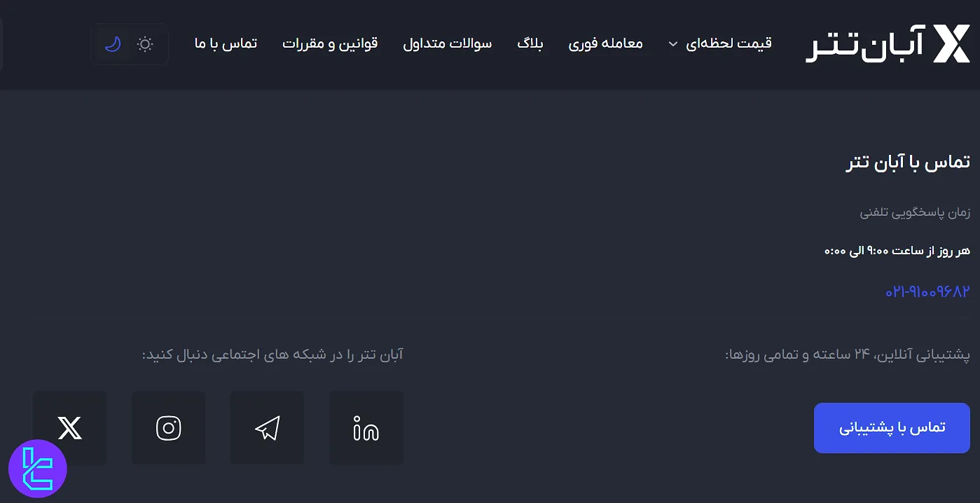Select the تماس با ما nav item

(x=226, y=43)
